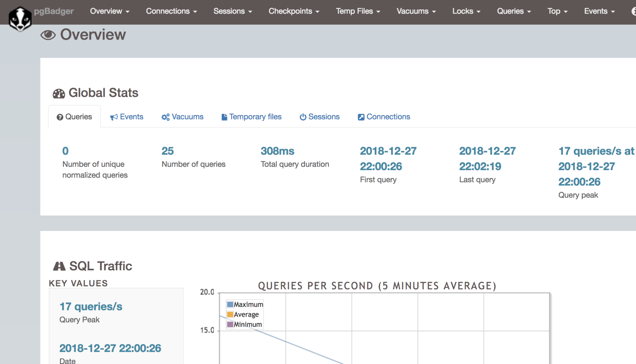
Task: Click the file icon on Temporary files tab
Action: pyautogui.click(x=224, y=117)
